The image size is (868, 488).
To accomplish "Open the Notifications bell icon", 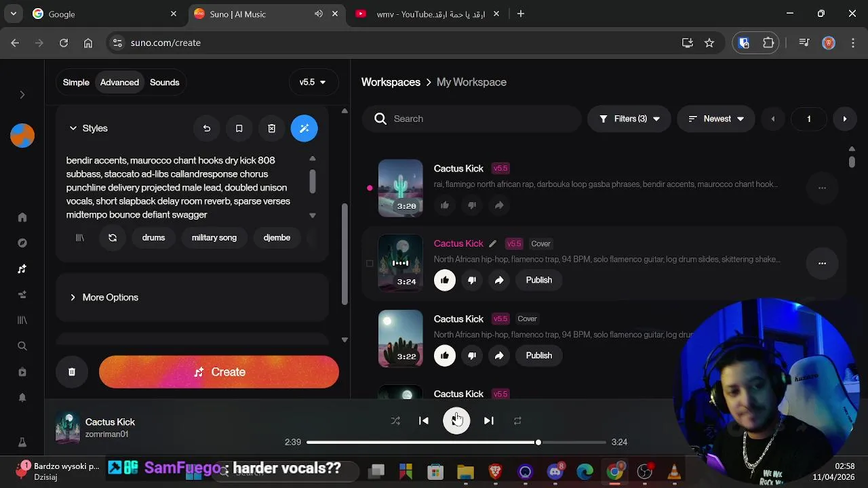I will 22,398.
